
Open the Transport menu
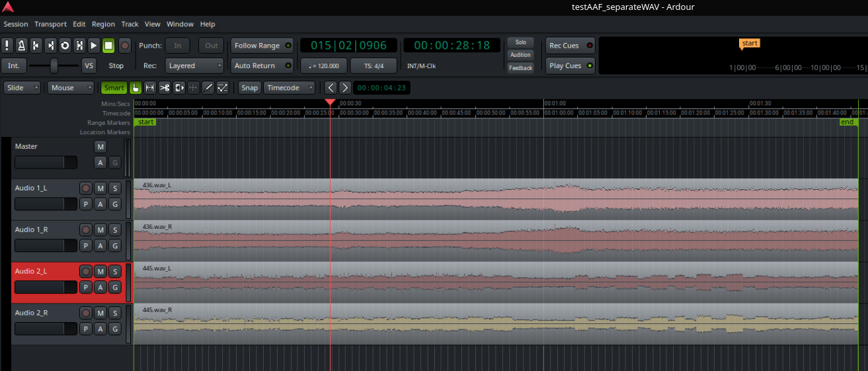pos(50,24)
